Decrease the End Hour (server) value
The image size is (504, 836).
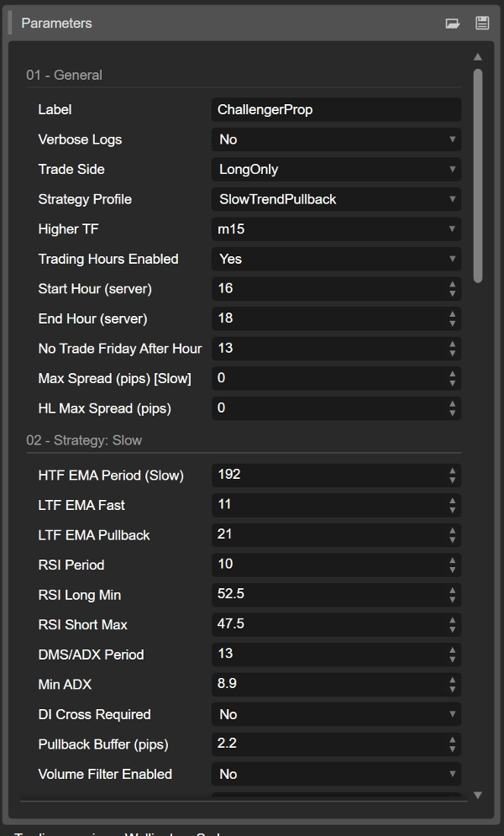tap(453, 323)
